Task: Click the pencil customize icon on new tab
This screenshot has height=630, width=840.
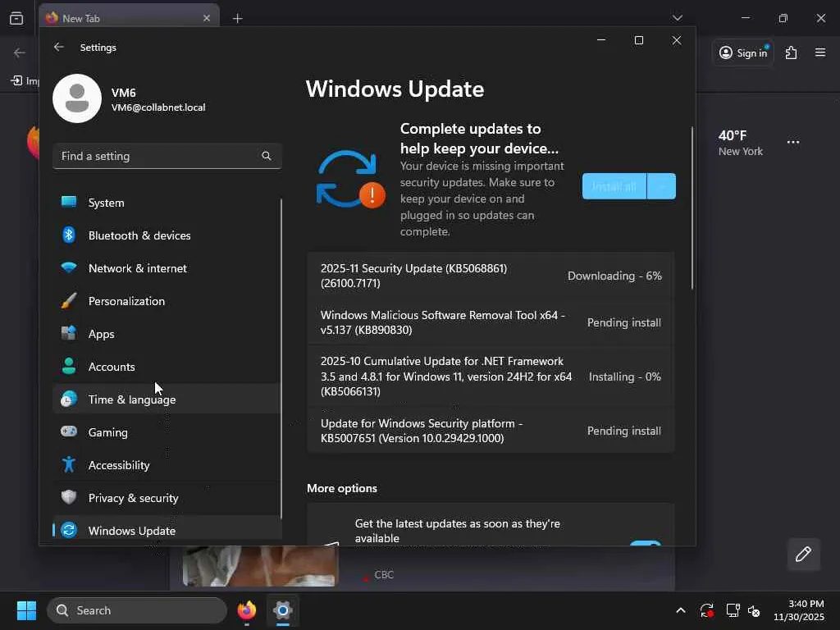Action: [x=803, y=554]
